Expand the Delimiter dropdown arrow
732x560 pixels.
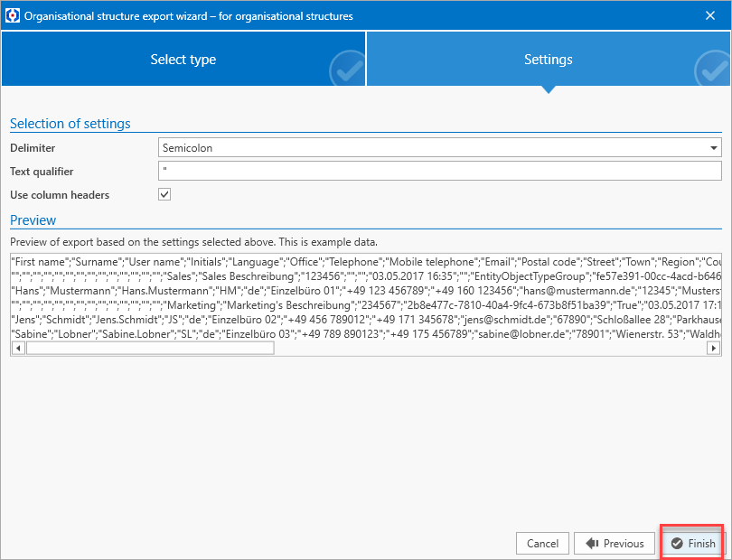coord(714,147)
